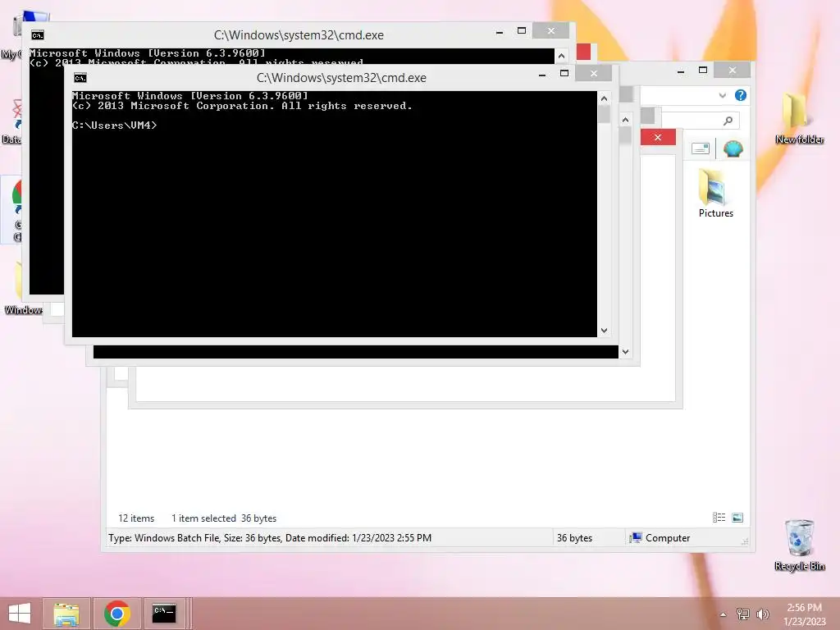Viewport: 840px width, 630px height.
Task: Click the red close button left of preview pane icon
Action: tap(658, 138)
